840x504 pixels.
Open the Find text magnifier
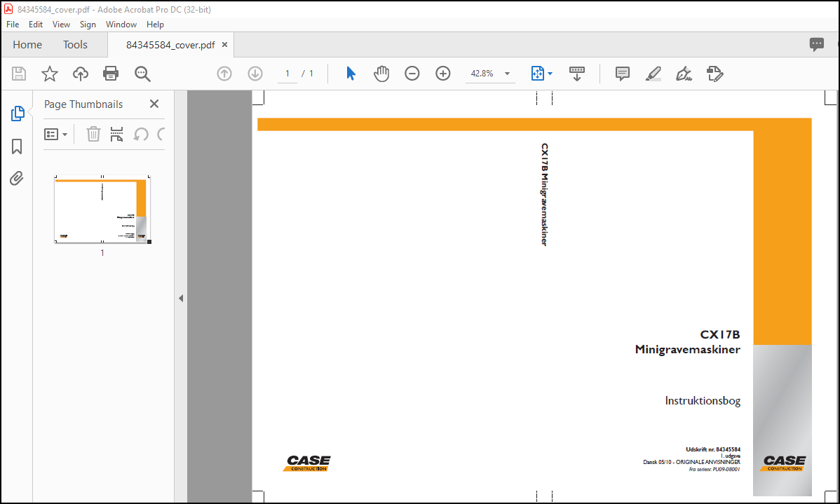point(142,74)
